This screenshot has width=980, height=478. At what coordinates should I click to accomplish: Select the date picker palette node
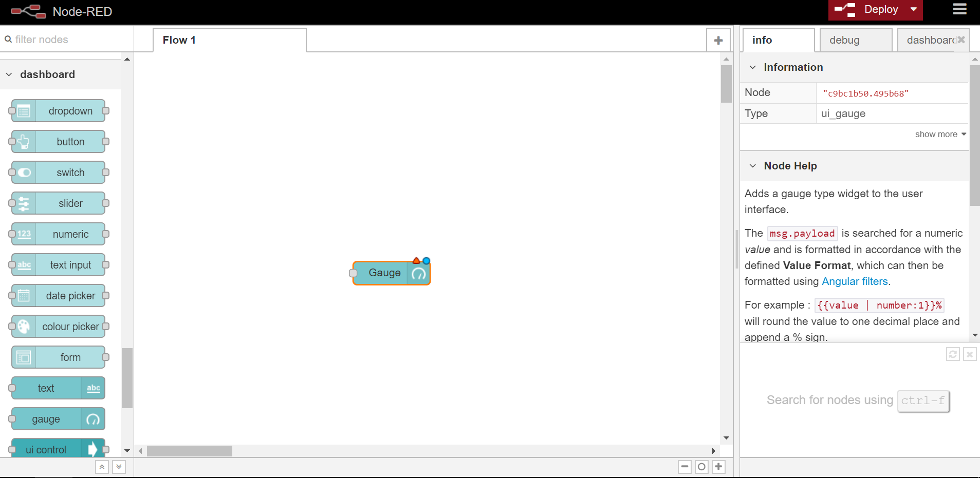click(59, 296)
